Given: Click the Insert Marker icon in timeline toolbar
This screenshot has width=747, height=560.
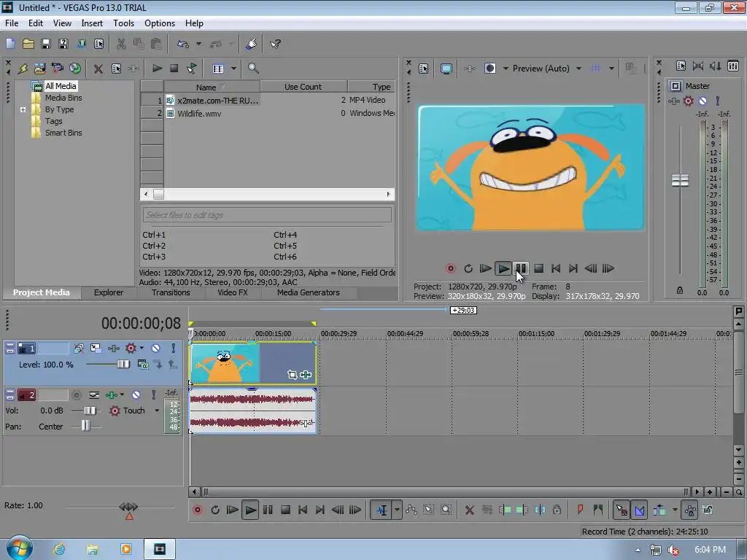Looking at the screenshot, I should tap(580, 510).
